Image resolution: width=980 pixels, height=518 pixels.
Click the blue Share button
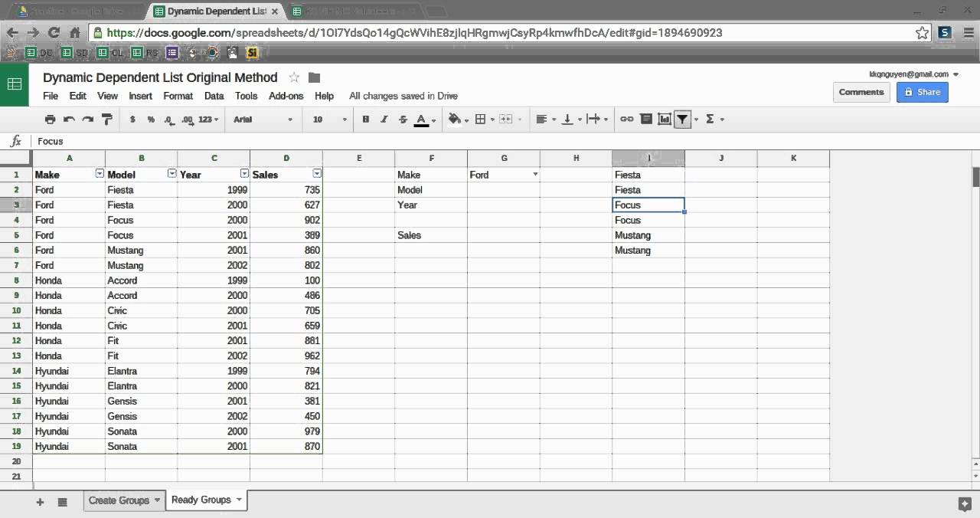[x=923, y=92]
